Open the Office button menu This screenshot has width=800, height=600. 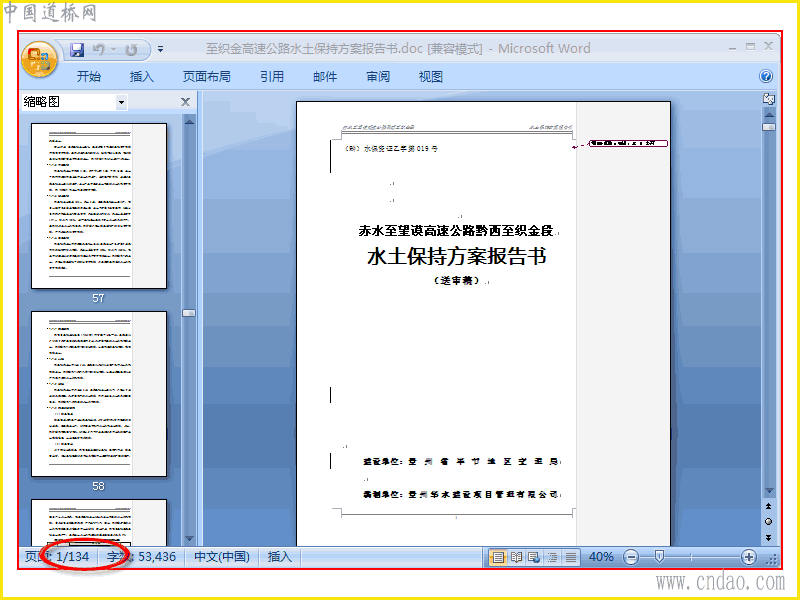click(x=39, y=59)
